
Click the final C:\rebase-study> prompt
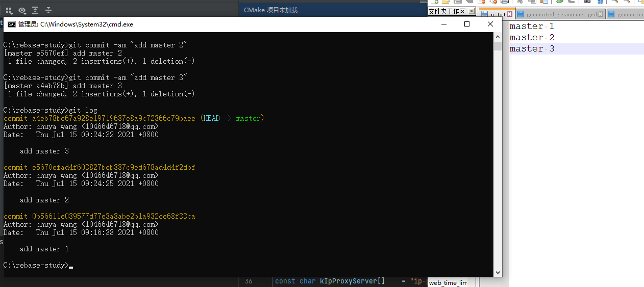(36, 265)
